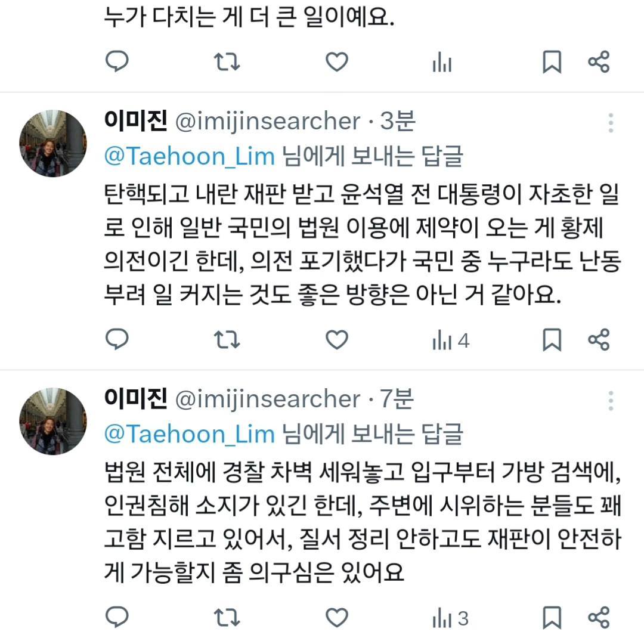Select the view analytics icon showing 4 views

coord(444,339)
